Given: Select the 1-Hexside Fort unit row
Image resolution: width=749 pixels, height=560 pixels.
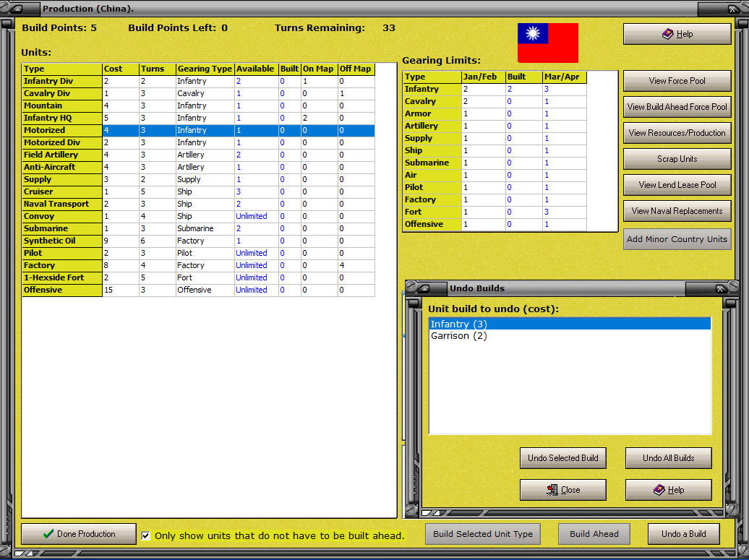Looking at the screenshot, I should 198,278.
